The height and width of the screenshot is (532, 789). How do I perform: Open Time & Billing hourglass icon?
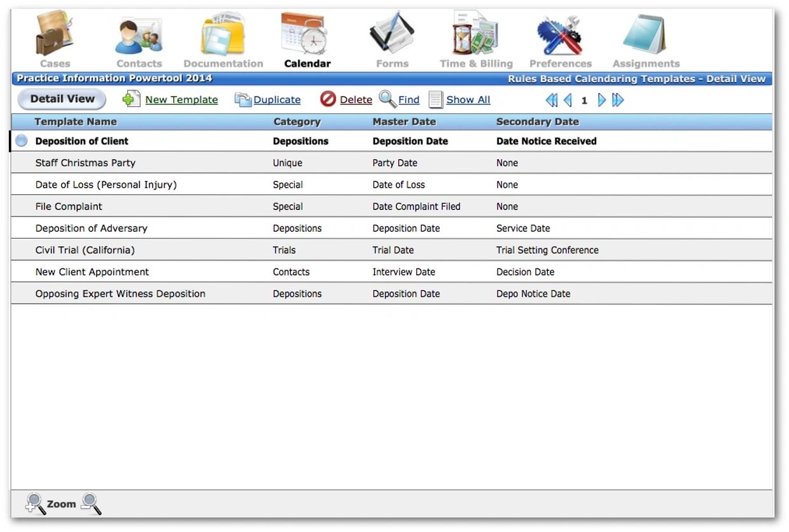[475, 33]
